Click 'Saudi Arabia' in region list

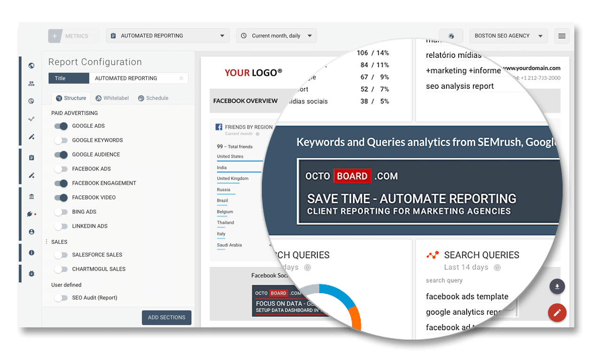pyautogui.click(x=229, y=245)
